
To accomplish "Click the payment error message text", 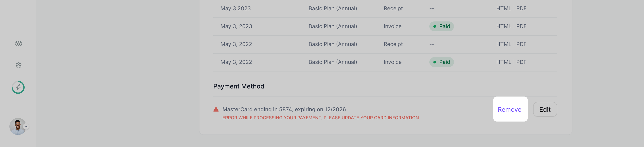I will [320, 118].
